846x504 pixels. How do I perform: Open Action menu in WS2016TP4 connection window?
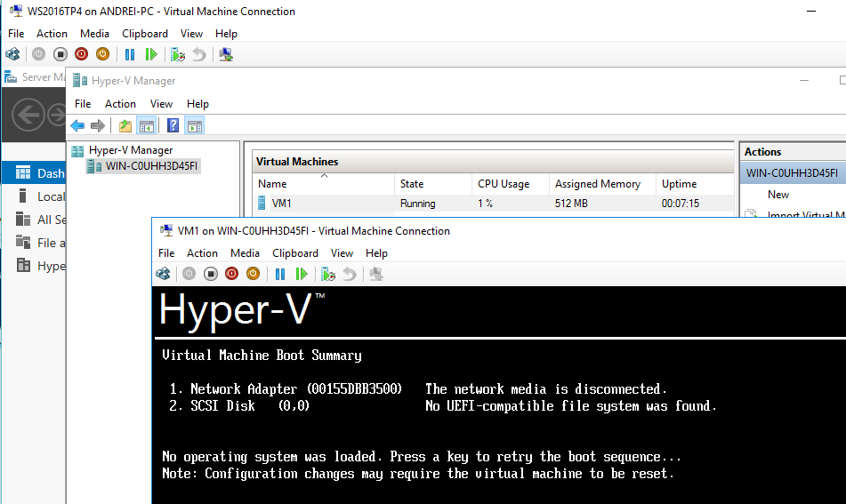click(x=52, y=34)
